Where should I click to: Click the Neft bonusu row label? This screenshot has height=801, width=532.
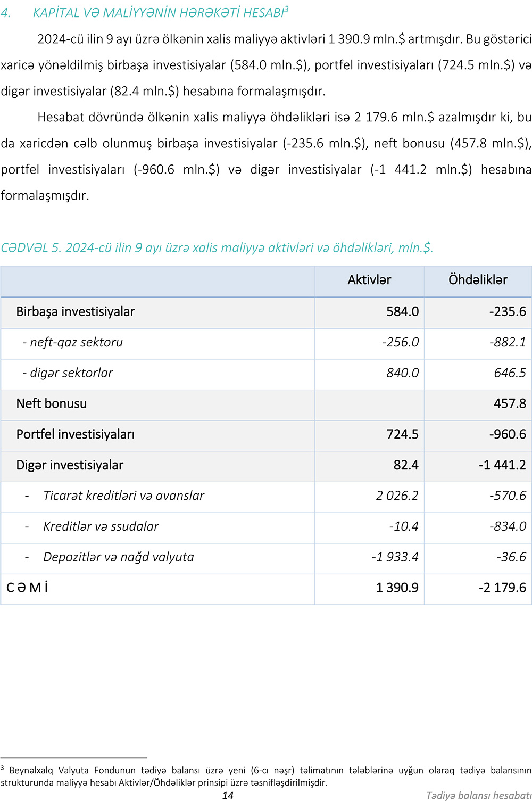[x=52, y=404]
